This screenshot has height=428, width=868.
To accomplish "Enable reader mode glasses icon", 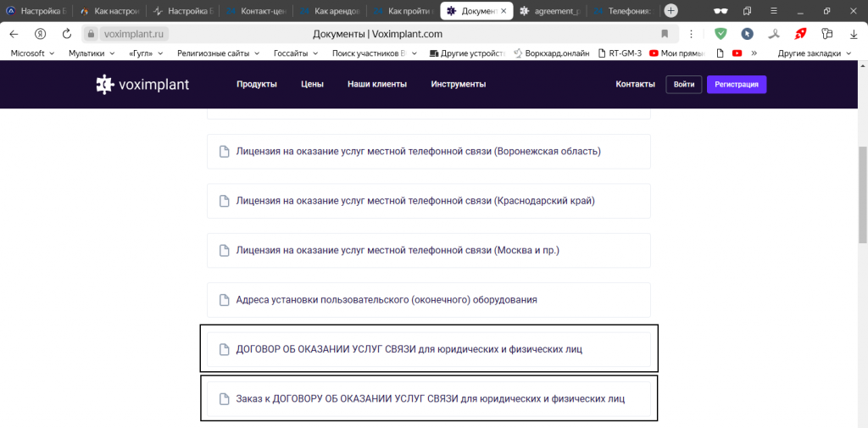I will click(721, 10).
